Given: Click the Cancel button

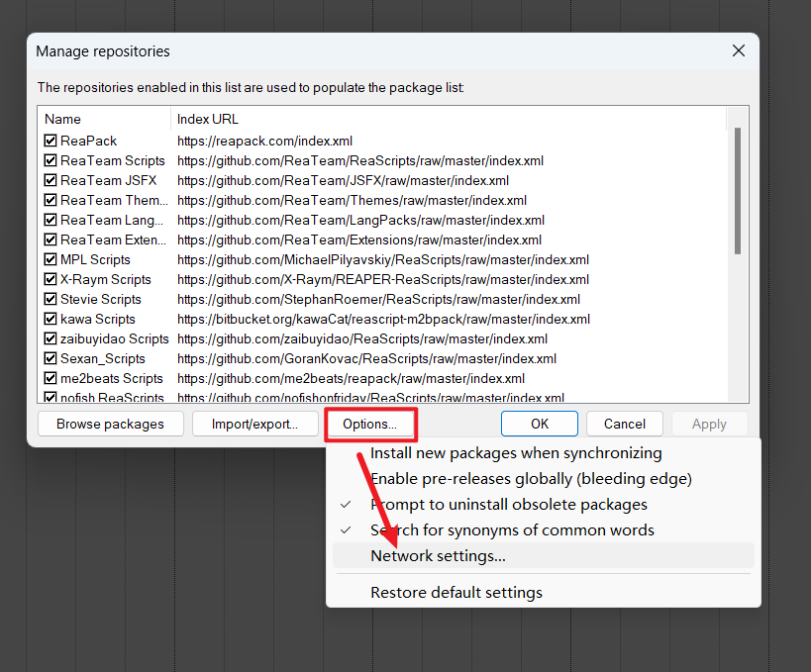Looking at the screenshot, I should [624, 424].
